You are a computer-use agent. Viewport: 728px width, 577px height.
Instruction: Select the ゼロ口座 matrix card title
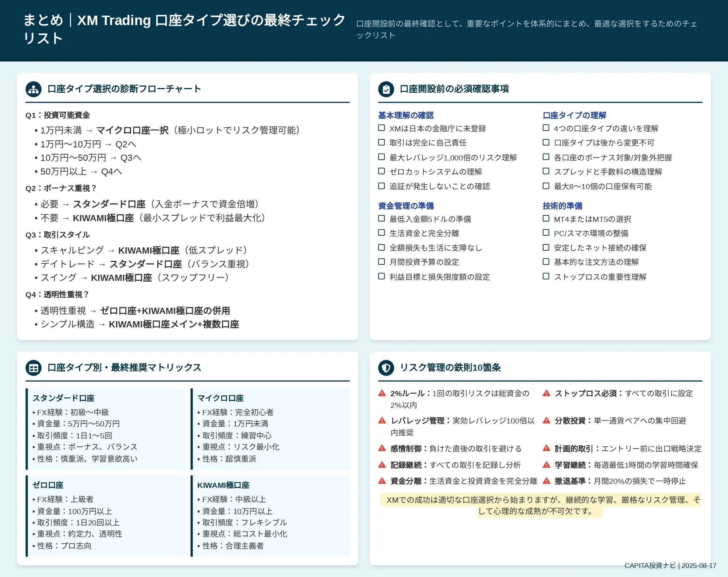coord(48,485)
